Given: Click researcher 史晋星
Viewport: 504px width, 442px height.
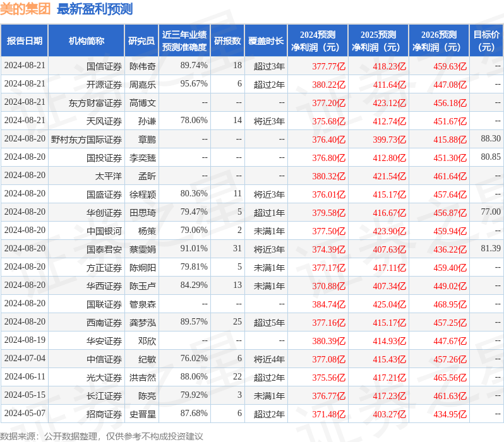Looking at the screenshot, I should [143, 414].
